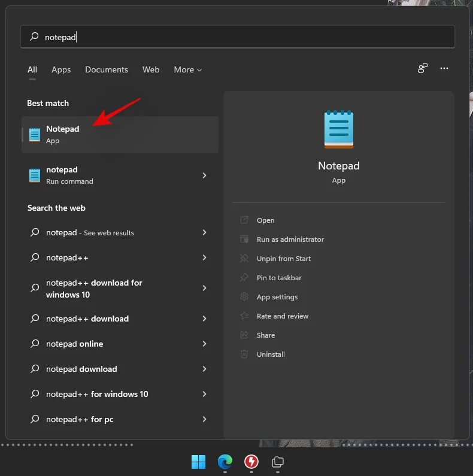Select the notepad++ for pc suggestion
Image resolution: width=473 pixels, height=476 pixels.
(x=120, y=419)
